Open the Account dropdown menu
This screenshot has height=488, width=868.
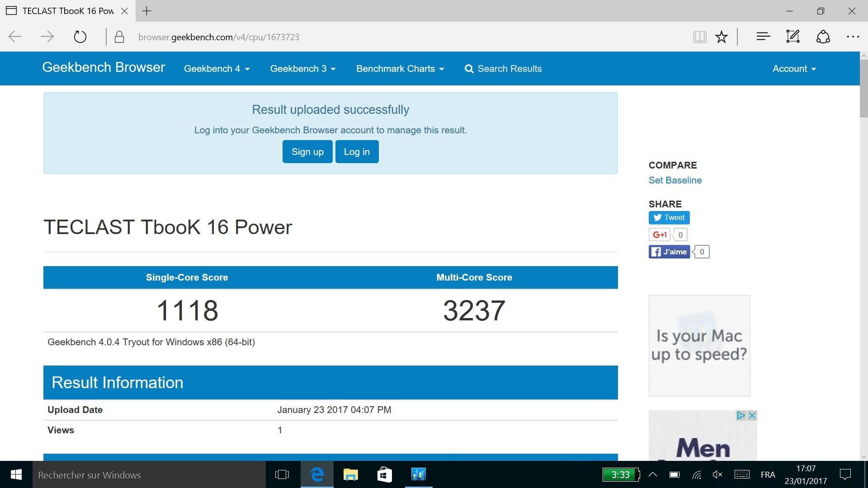click(794, 69)
